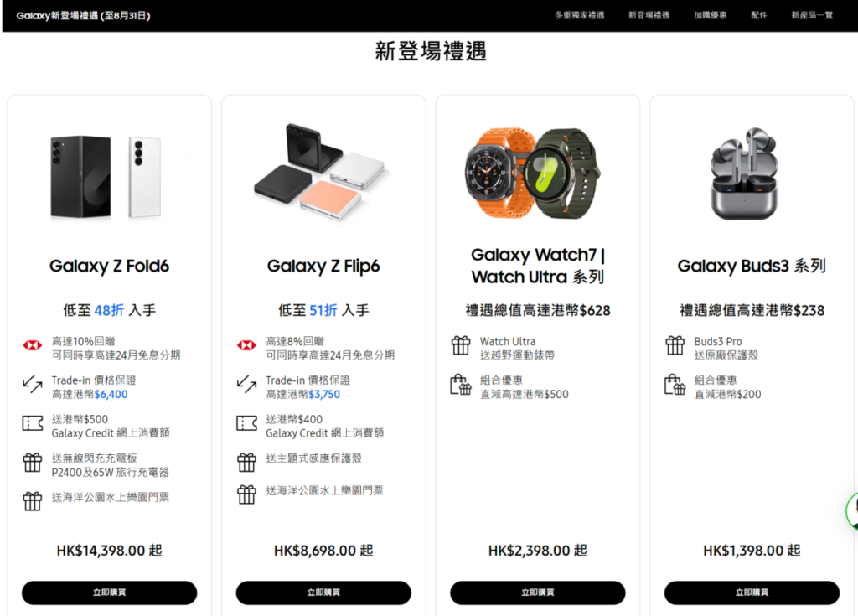Click gift icon next to Watch Ultra offer
Viewport: 858px width, 616px height.
coord(461,345)
